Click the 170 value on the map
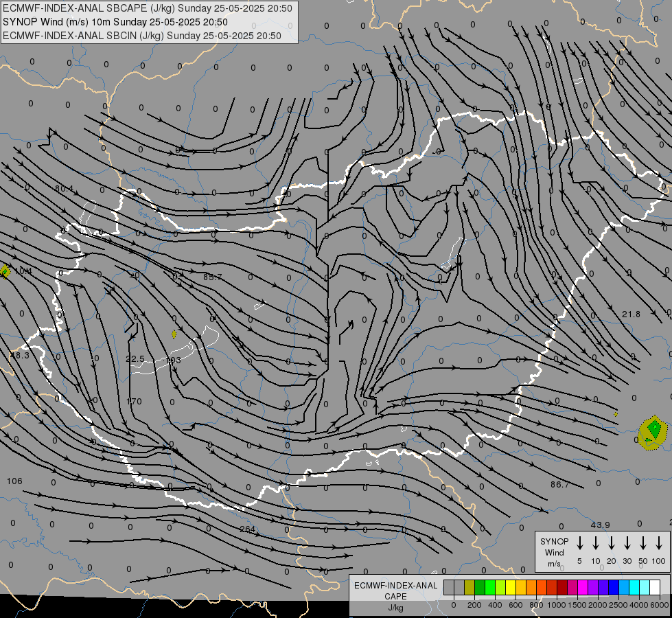This screenshot has width=672, height=618. pyautogui.click(x=134, y=402)
